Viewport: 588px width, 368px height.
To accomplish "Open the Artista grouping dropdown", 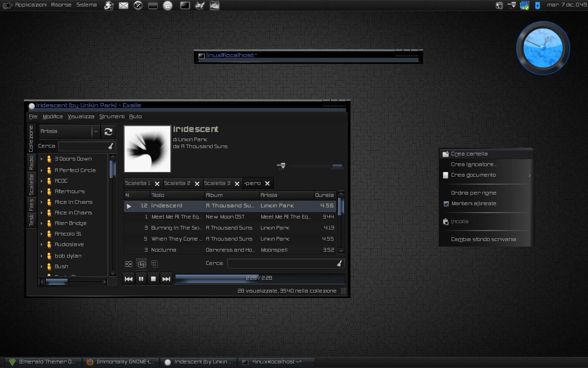I will pyautogui.click(x=69, y=132).
